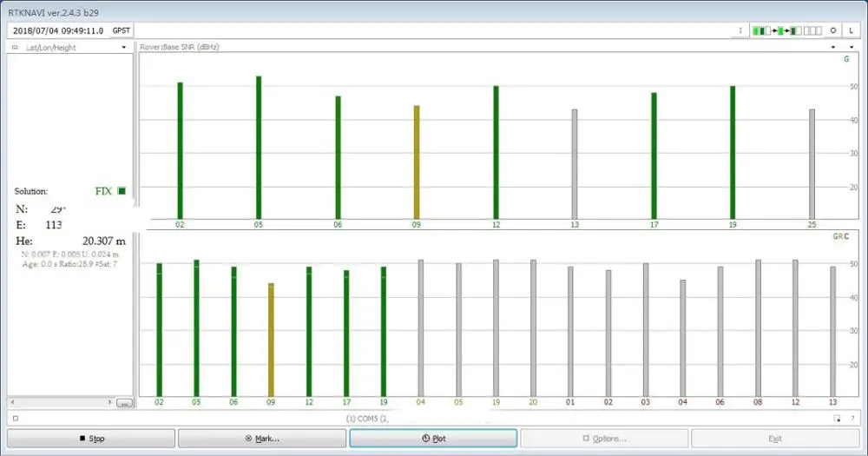Click satellite label 17 in bottom chart
The image size is (868, 456).
click(346, 402)
